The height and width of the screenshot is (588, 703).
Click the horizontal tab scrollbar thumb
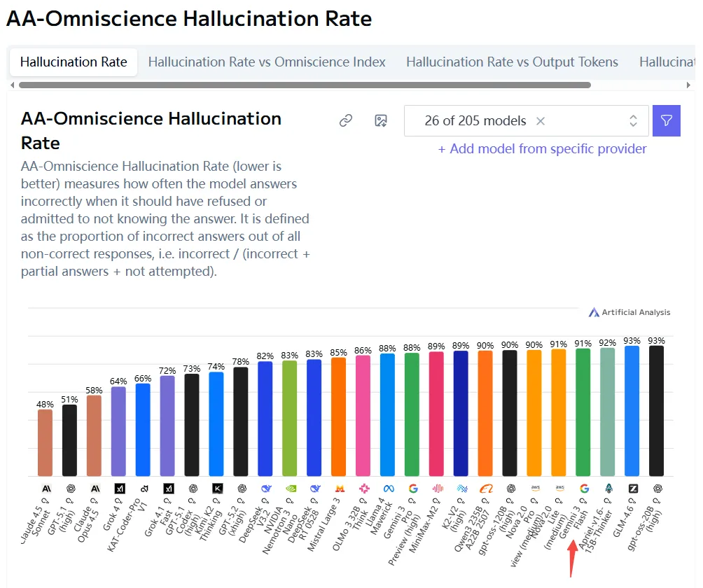(305, 85)
